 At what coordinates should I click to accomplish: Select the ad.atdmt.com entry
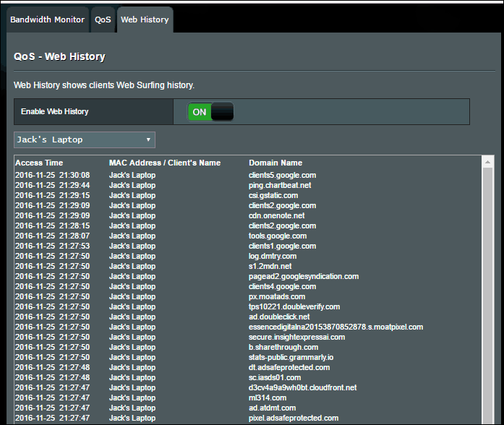click(272, 408)
